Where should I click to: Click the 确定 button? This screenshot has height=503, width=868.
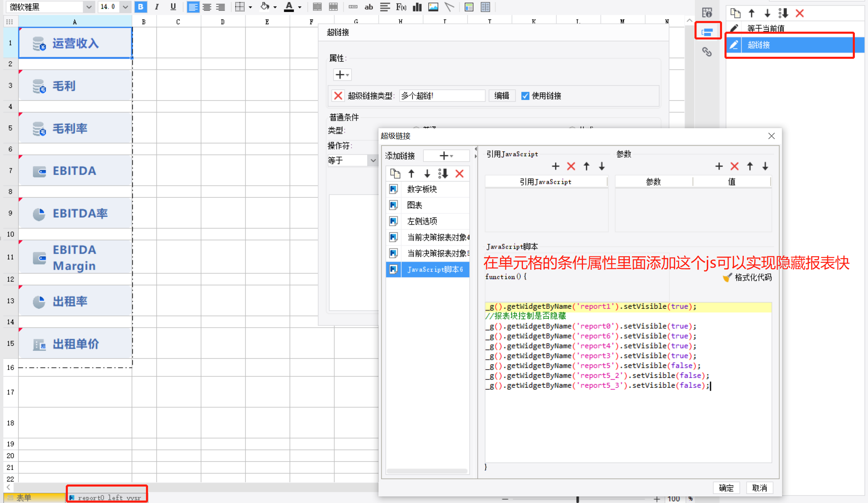tap(726, 488)
